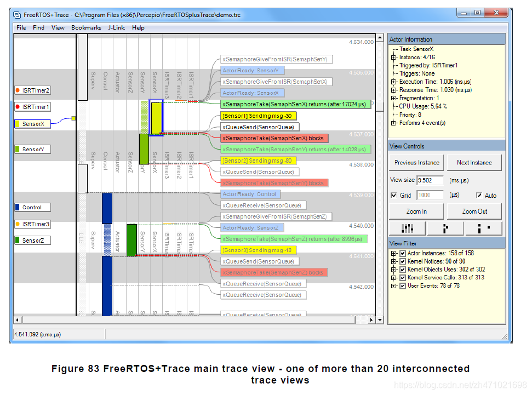Uncheck the User Events filter checkbox
Screen dimensions: 532x395
point(403,286)
